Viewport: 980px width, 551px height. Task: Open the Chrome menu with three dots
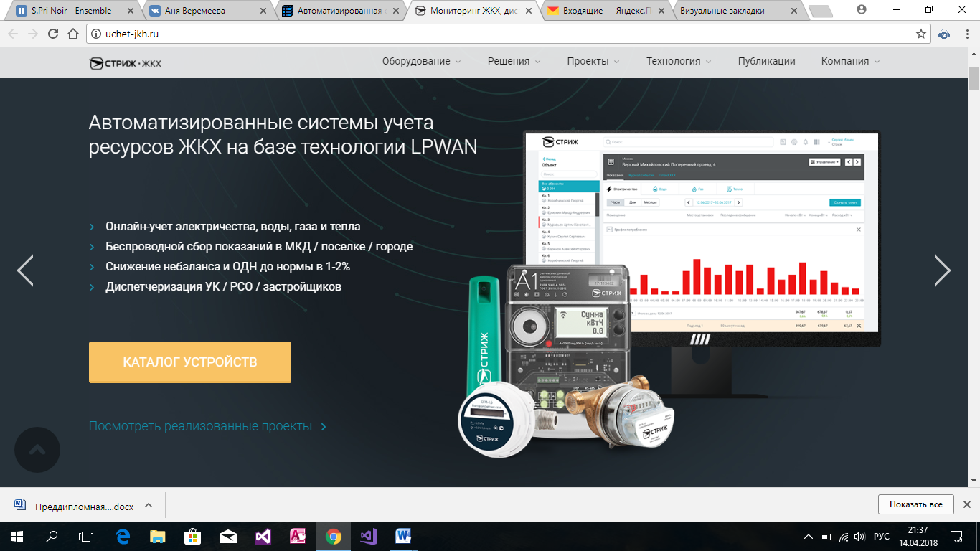(966, 34)
